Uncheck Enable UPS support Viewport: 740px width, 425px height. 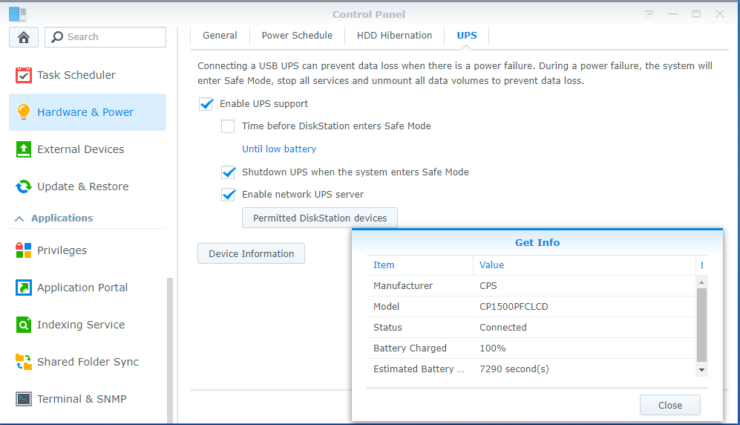206,104
